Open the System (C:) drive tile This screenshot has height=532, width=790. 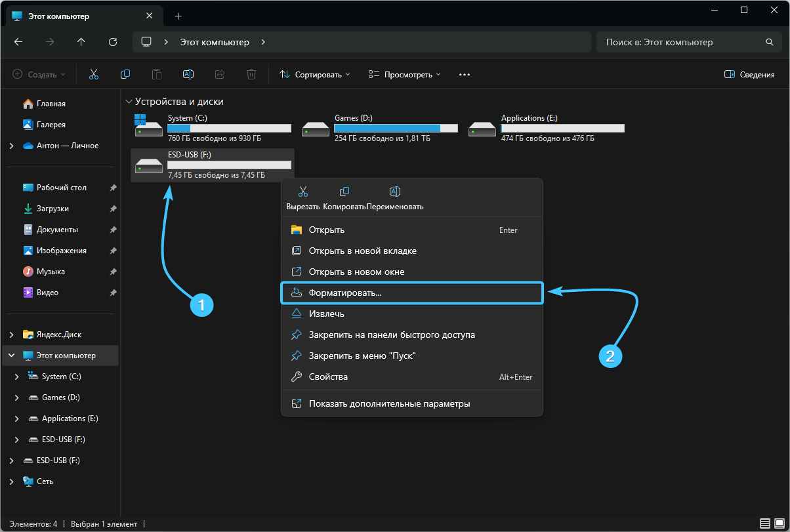212,128
